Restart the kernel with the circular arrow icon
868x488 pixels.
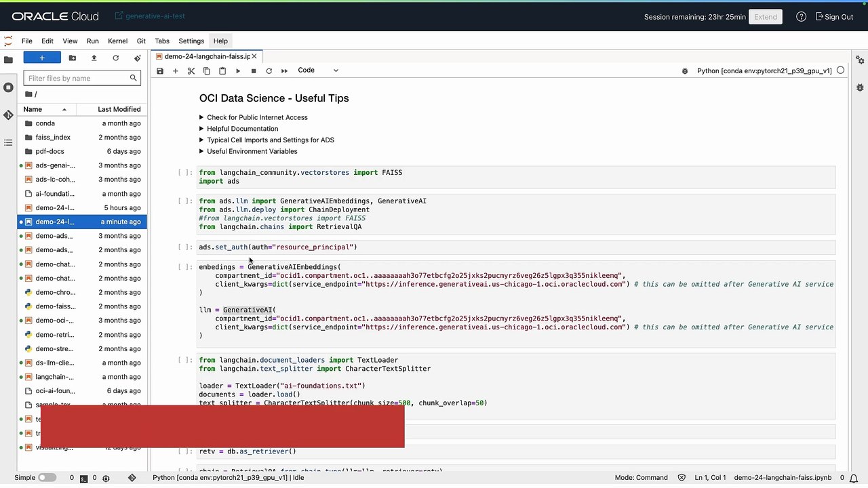coord(269,71)
